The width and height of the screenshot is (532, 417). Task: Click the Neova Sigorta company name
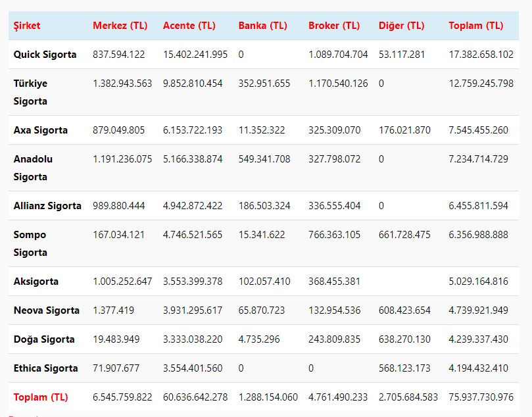click(x=46, y=310)
